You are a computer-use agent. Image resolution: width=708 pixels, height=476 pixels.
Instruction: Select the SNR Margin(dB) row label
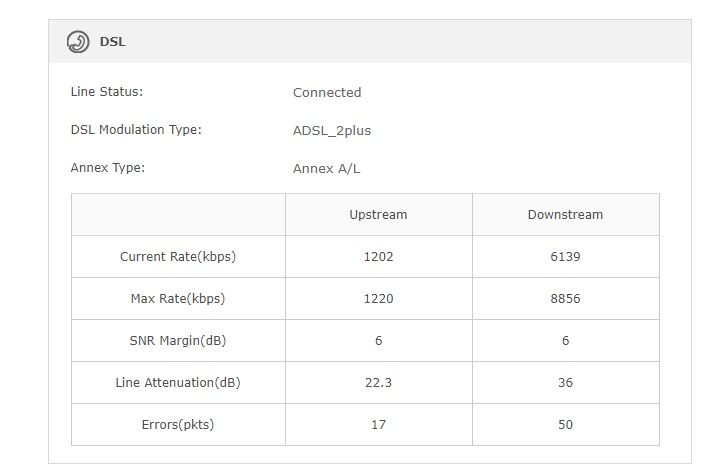178,341
